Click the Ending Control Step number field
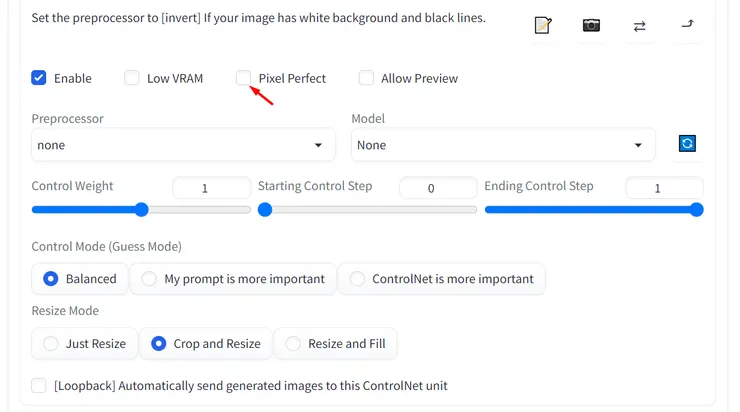This screenshot has height=412, width=740. tap(663, 188)
